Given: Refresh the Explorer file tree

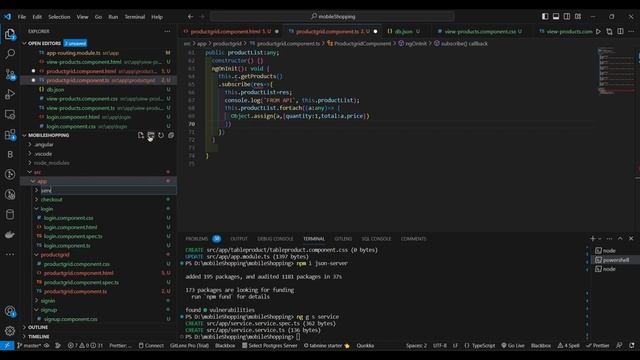Looking at the screenshot, I should point(161,135).
